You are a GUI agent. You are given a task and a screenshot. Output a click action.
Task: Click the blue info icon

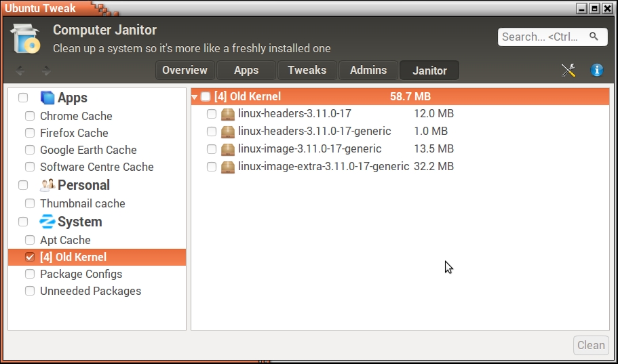[597, 70]
